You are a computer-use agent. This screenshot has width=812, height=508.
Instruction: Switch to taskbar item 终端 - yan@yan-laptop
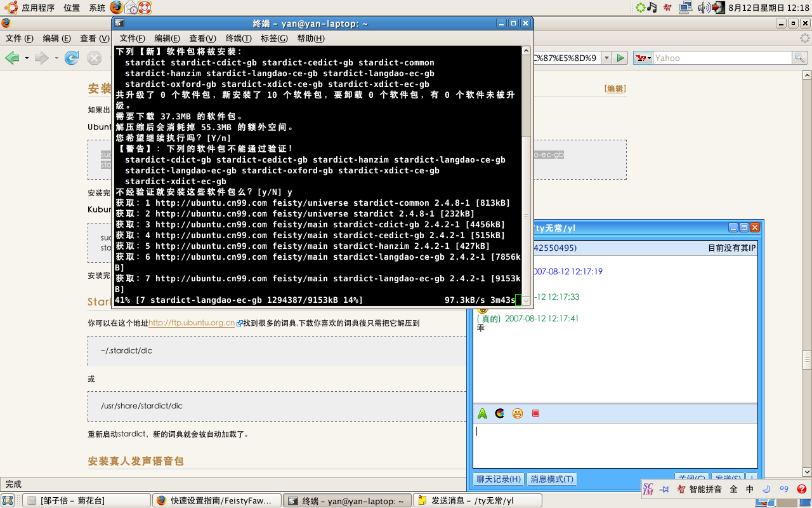coord(346,501)
